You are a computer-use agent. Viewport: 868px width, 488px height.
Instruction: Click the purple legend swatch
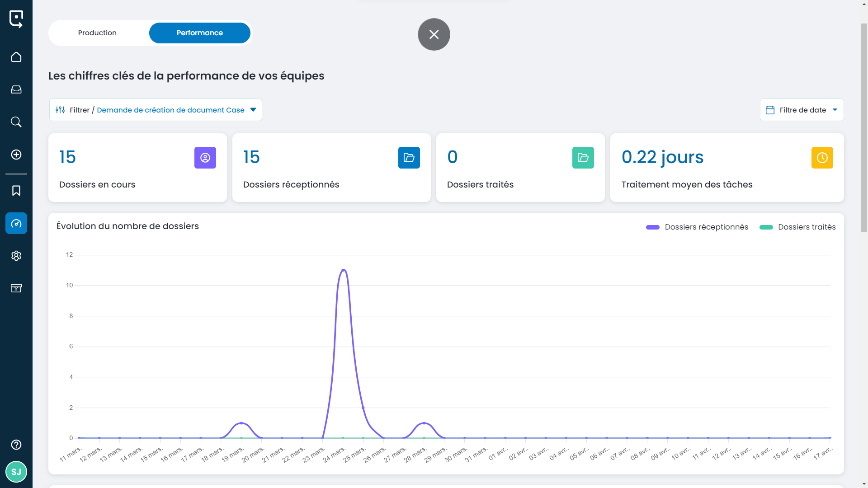pos(653,227)
